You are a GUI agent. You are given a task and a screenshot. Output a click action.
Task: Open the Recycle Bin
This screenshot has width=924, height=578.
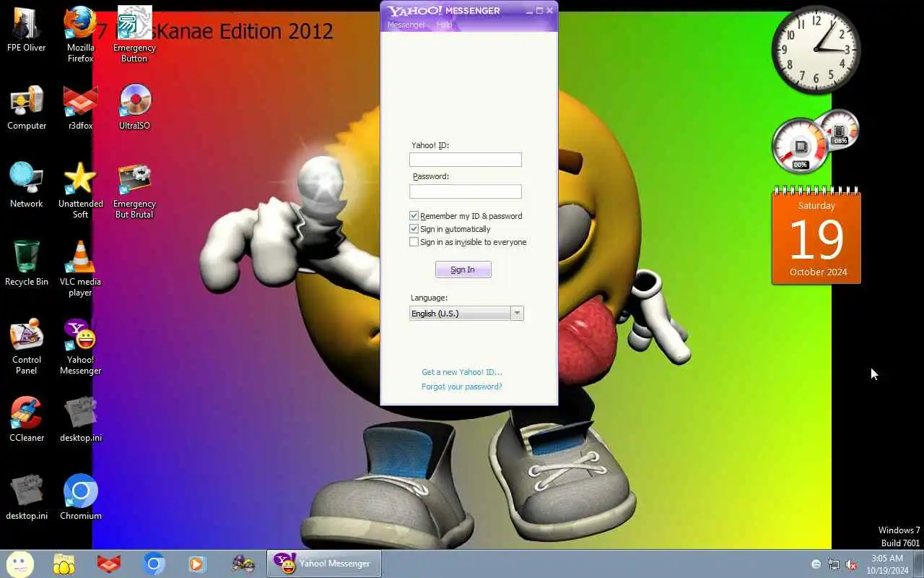tap(27, 264)
